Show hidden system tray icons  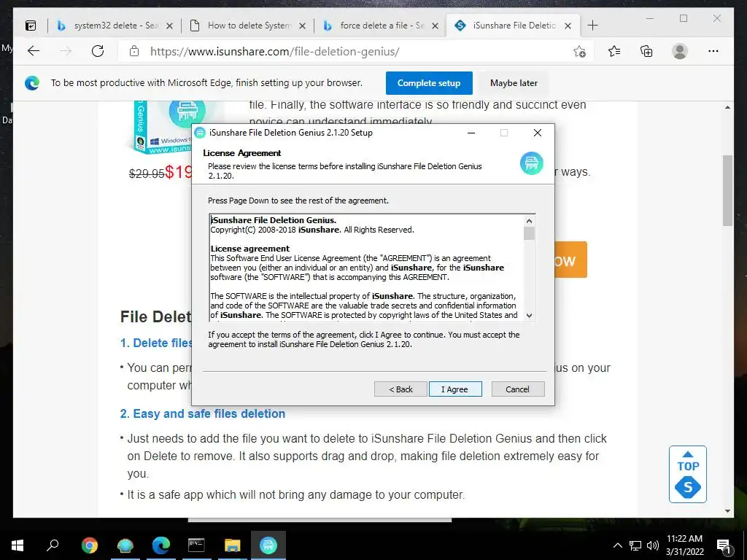click(617, 545)
